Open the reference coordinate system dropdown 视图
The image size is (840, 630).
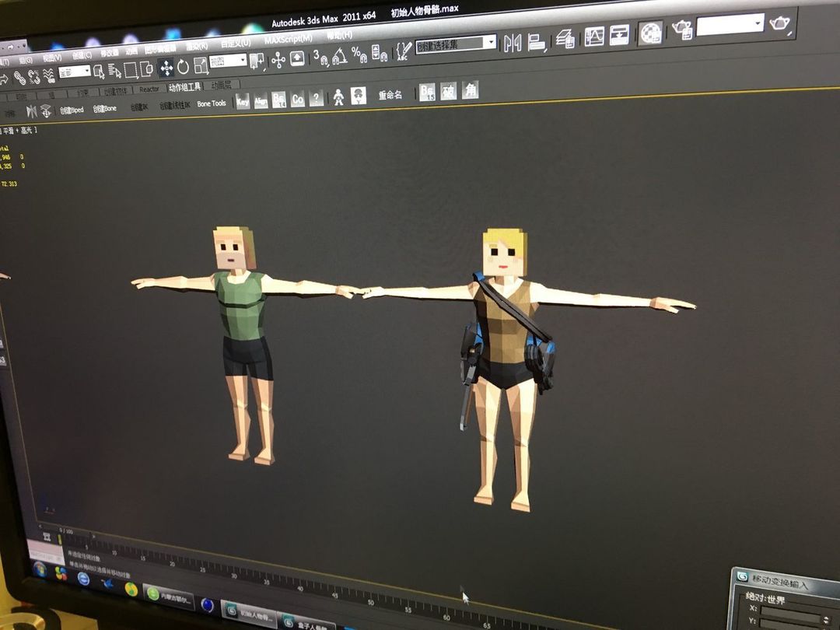coord(228,61)
